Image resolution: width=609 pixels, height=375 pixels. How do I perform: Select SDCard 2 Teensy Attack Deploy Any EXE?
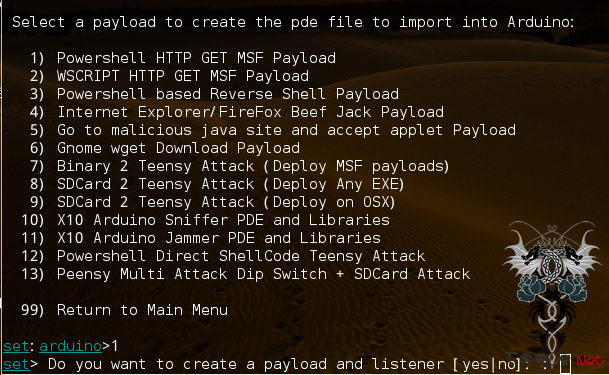pyautogui.click(x=217, y=184)
